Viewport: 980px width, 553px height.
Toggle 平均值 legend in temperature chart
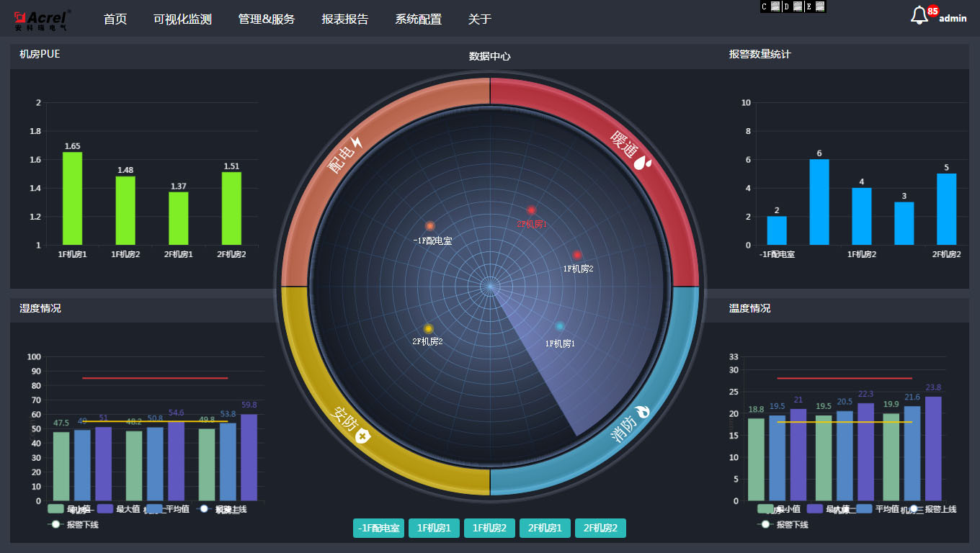click(877, 509)
